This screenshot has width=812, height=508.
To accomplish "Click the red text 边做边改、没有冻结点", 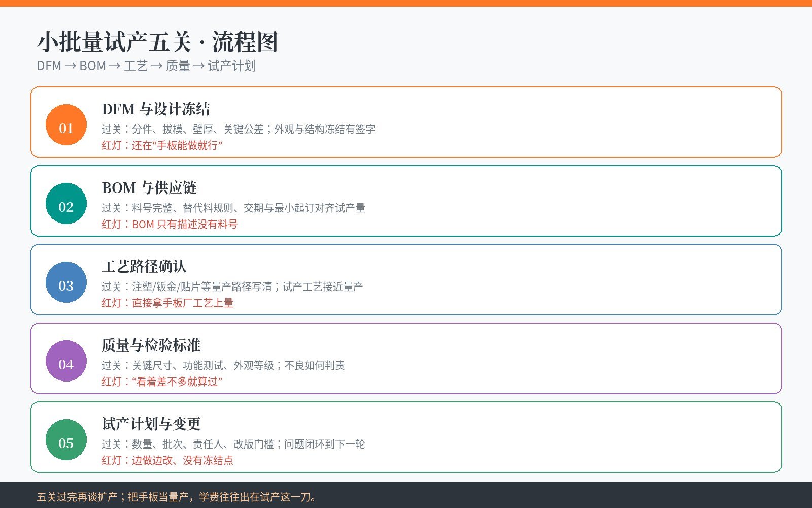I will 183,460.
